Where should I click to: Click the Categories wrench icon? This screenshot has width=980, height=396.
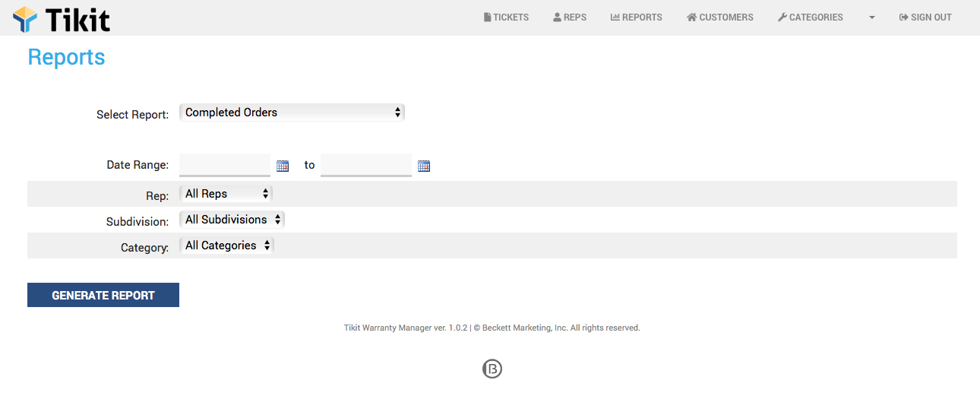[x=782, y=17]
